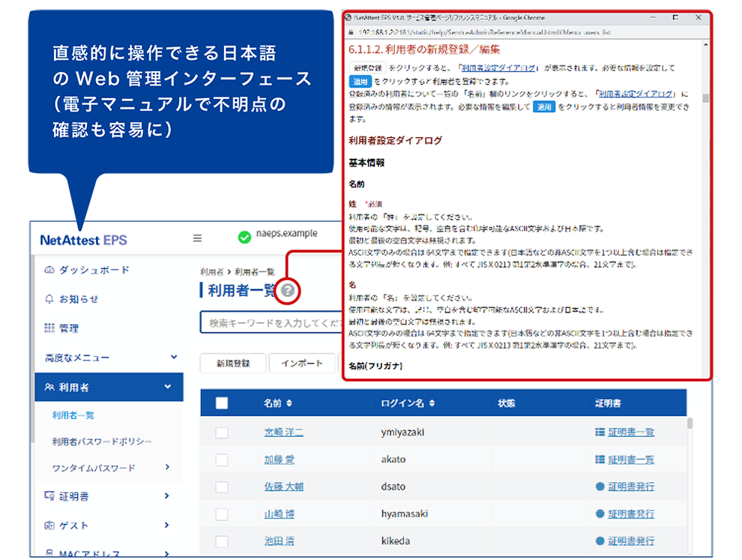Screen dimensions: 742x560
Task: Click issue badge icon in dsato row
Action: [600, 486]
